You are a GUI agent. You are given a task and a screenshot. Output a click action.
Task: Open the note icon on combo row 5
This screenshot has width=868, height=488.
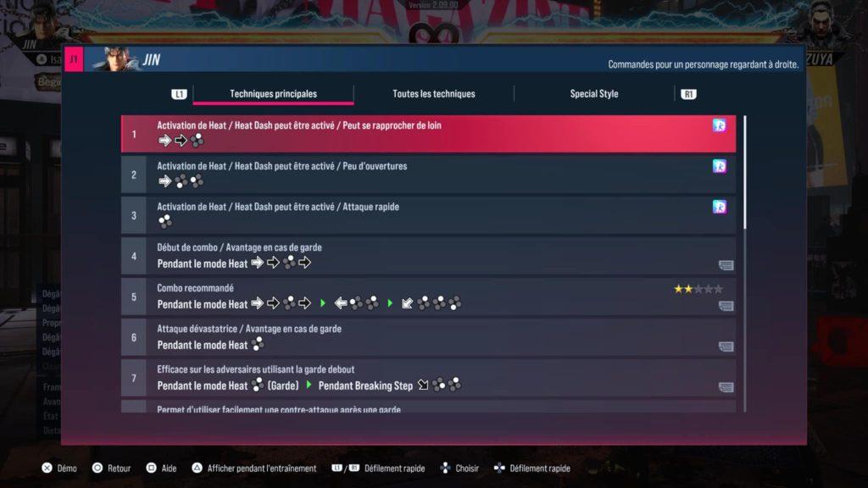pos(726,306)
